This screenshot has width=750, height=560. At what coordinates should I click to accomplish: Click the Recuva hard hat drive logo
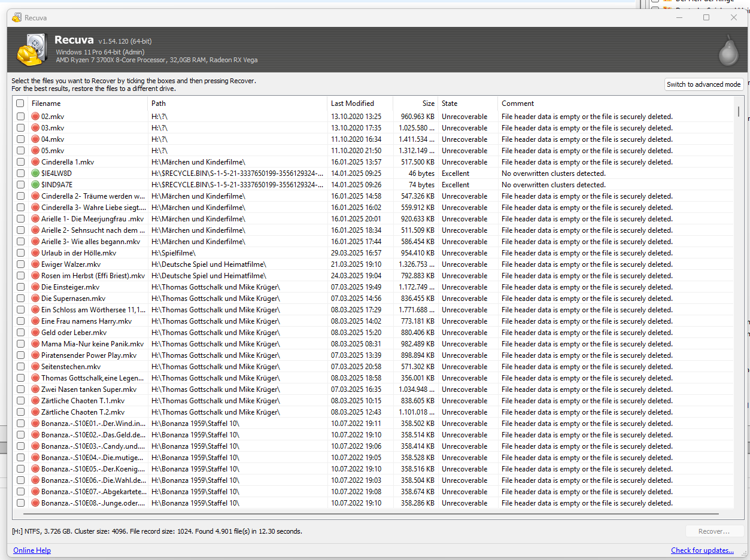(32, 49)
